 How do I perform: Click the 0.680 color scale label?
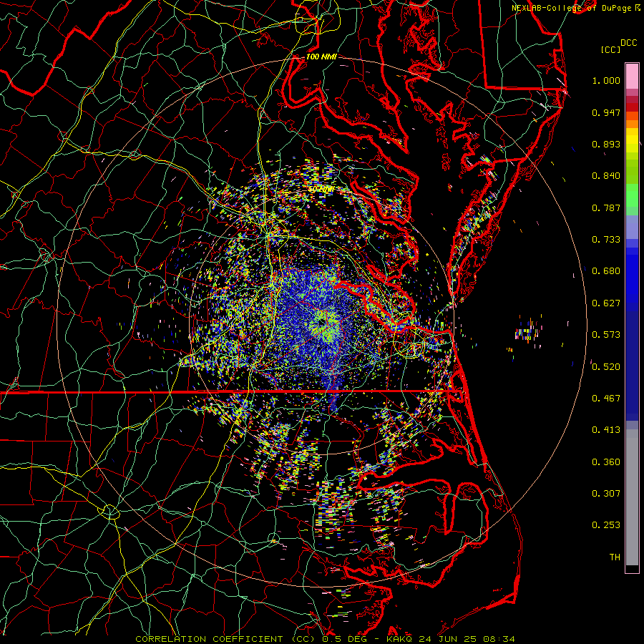[606, 271]
